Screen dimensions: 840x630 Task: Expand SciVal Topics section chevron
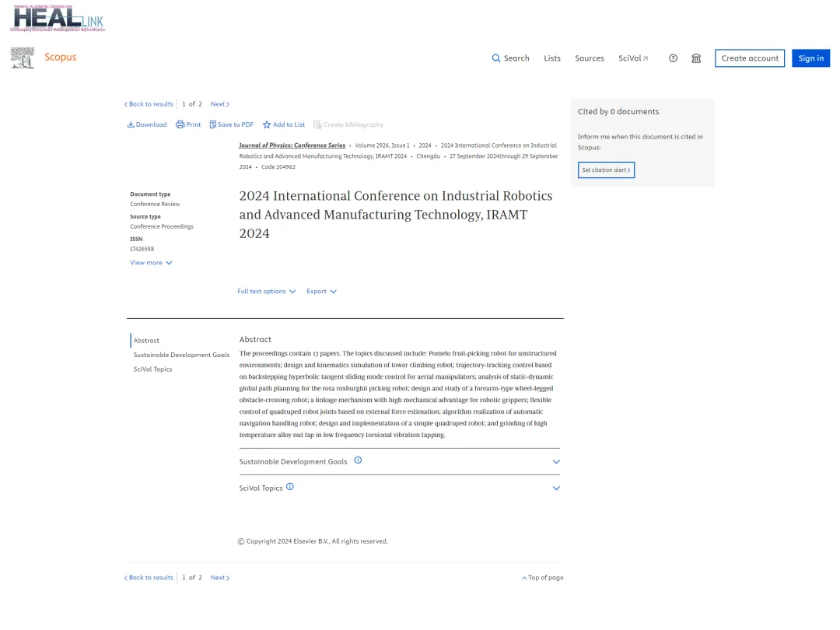point(556,488)
